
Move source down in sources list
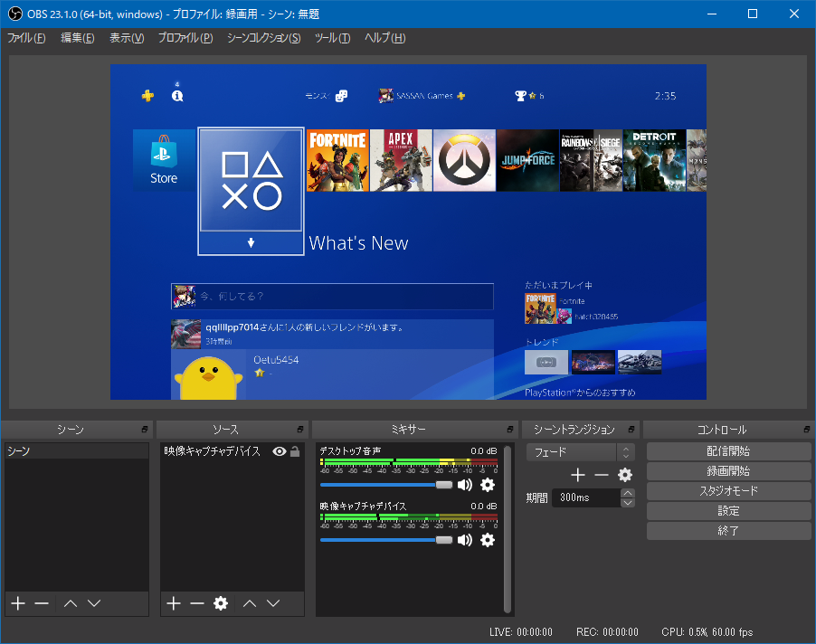273,603
